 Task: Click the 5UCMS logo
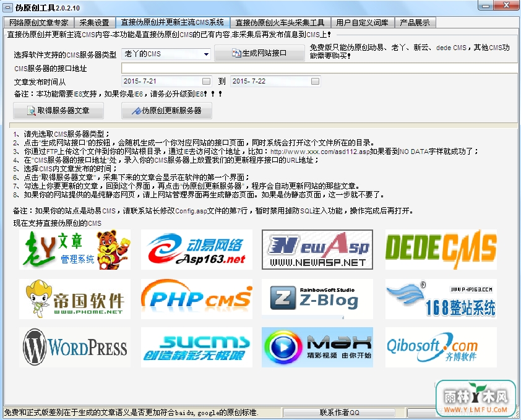point(197,347)
